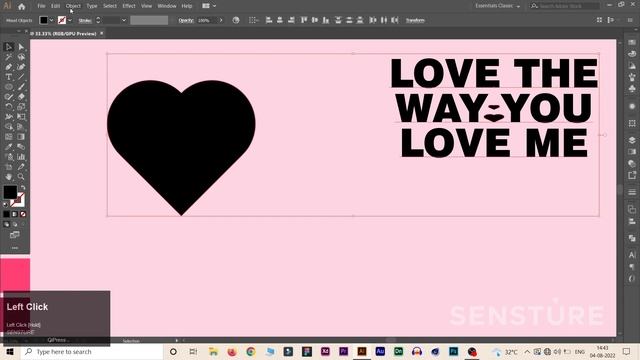Select the Eyedropper tool
This screenshot has width=640, height=360.
(x=9, y=147)
